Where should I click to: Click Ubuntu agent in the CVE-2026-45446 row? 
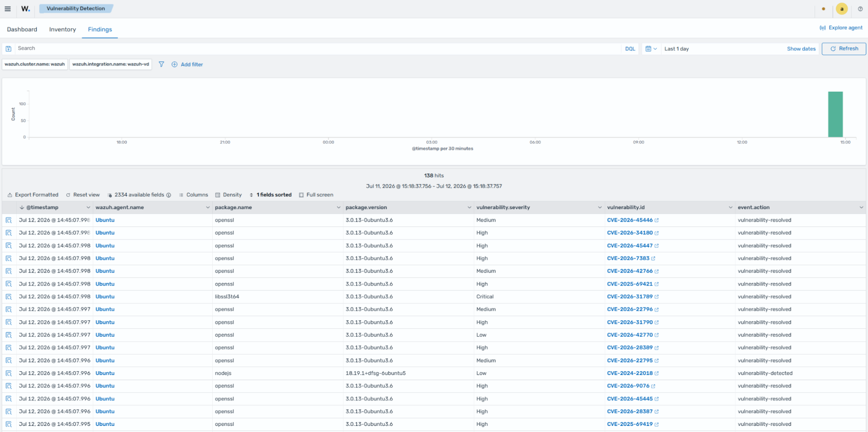click(x=105, y=220)
